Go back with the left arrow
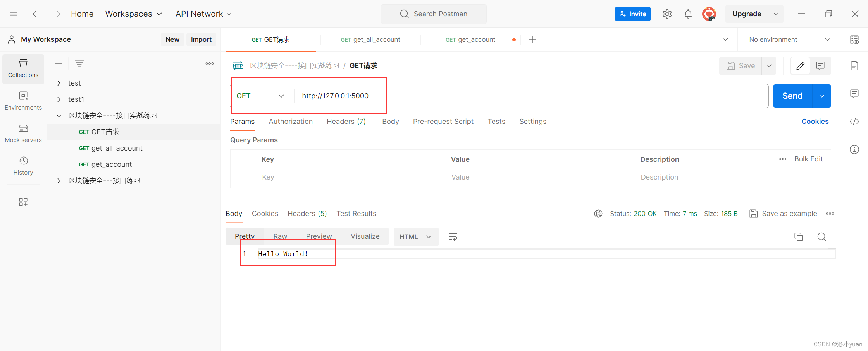Image resolution: width=868 pixels, height=351 pixels. 36,14
